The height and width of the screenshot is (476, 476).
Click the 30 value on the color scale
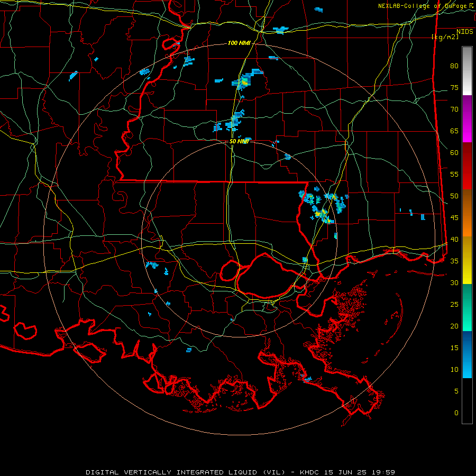click(x=454, y=283)
